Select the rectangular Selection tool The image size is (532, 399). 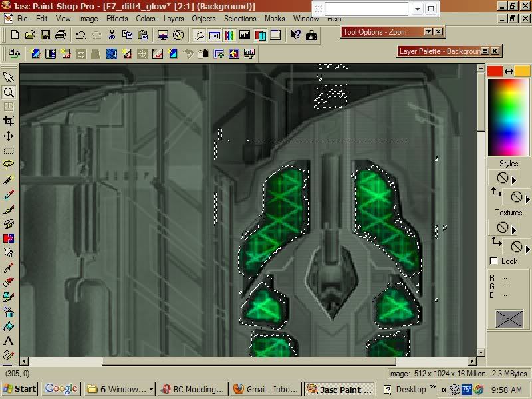click(x=9, y=150)
